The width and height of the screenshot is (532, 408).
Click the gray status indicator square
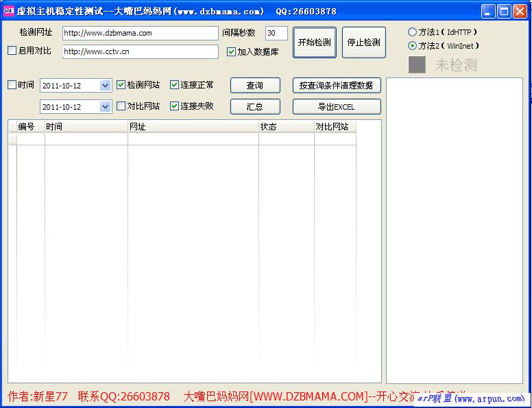417,64
